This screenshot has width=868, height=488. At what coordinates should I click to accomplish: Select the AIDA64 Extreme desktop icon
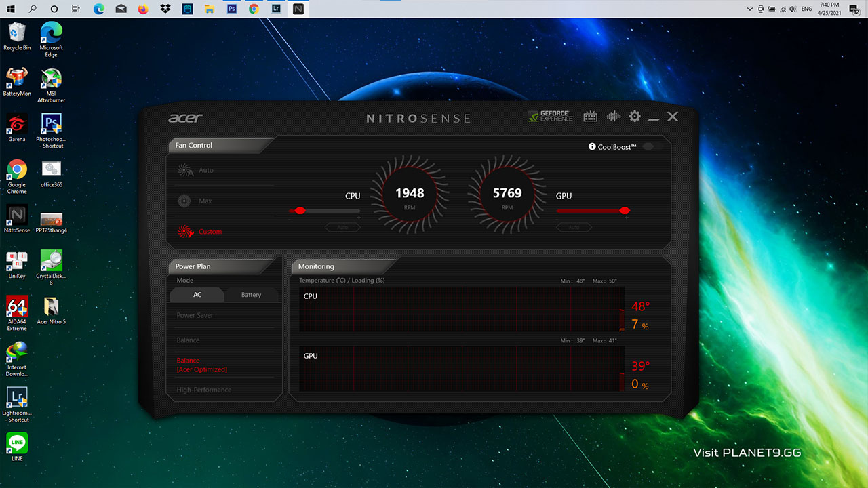[x=17, y=313]
